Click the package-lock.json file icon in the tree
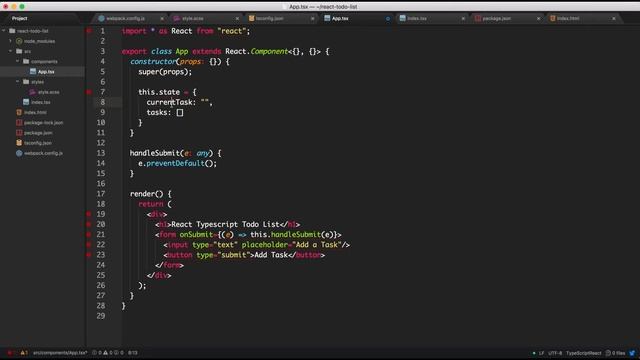 pos(19,122)
